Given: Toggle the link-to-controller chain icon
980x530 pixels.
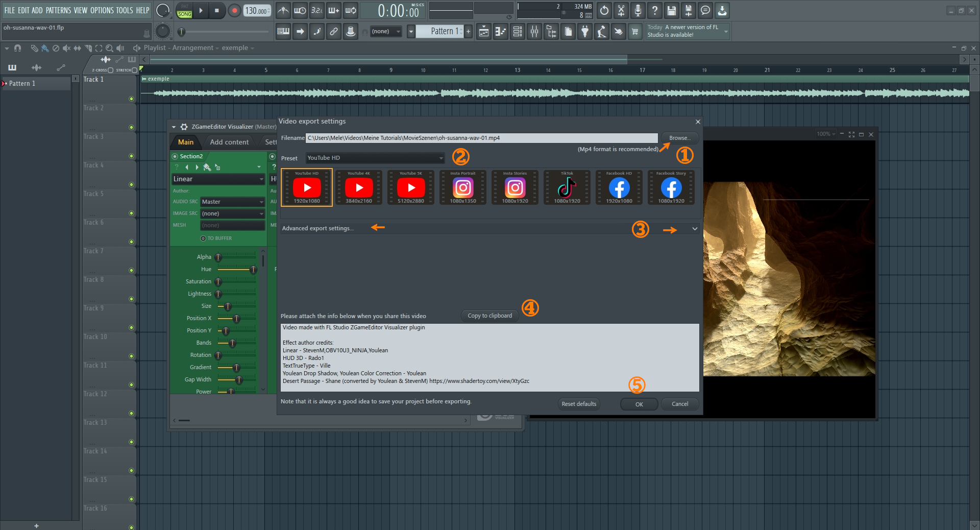Looking at the screenshot, I should (334, 32).
